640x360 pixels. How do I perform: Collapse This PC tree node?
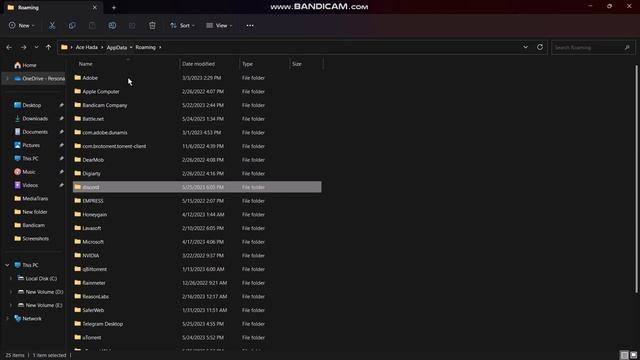pos(7,265)
